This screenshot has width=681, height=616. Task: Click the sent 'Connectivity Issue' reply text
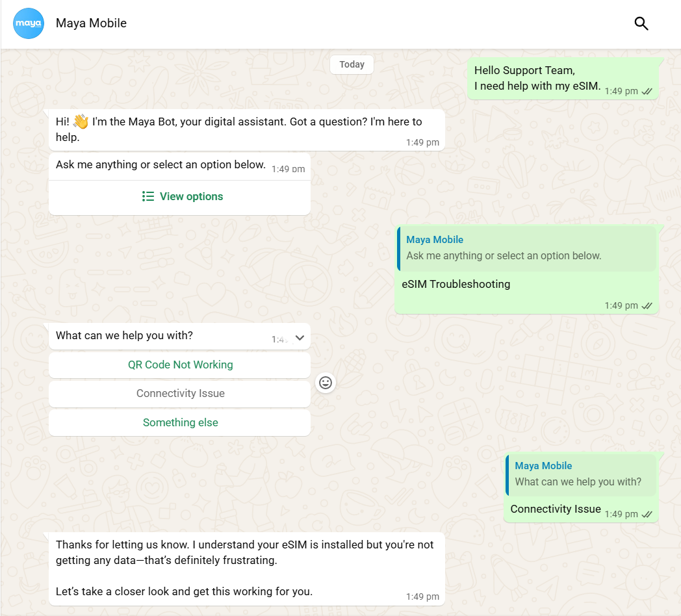[x=556, y=509]
